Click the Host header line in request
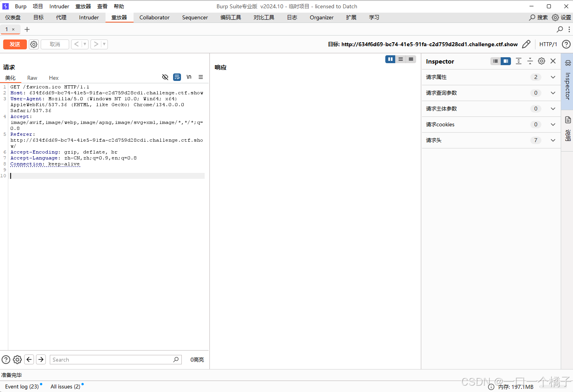This screenshot has height=392, width=573. 107,93
